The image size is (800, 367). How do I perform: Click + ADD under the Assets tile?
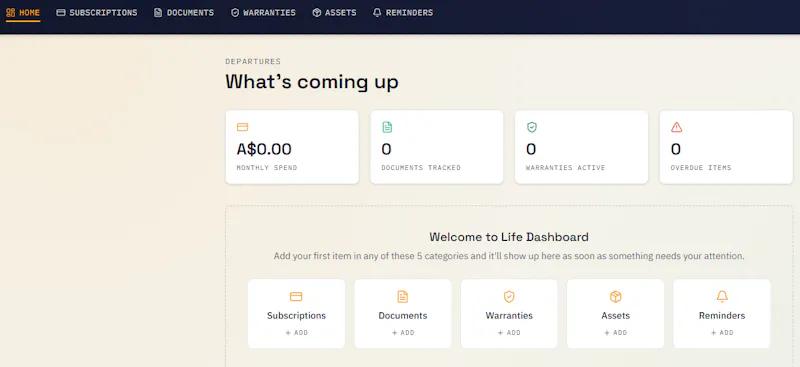point(615,333)
